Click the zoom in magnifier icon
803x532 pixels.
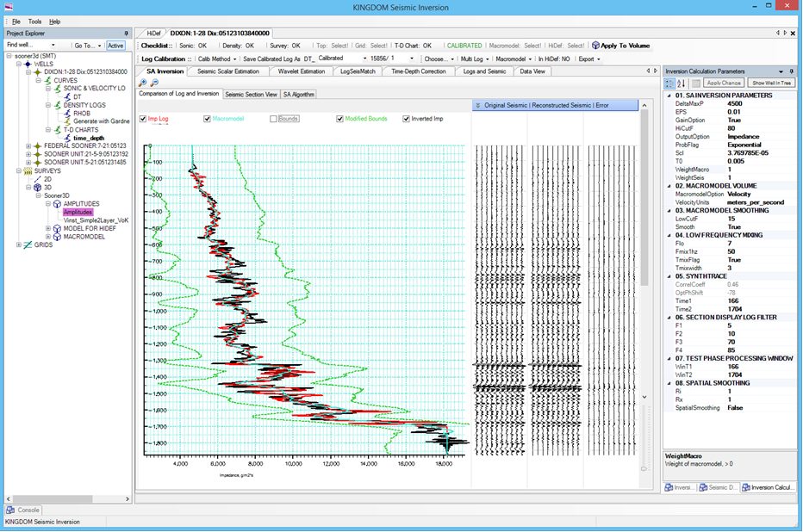click(143, 83)
